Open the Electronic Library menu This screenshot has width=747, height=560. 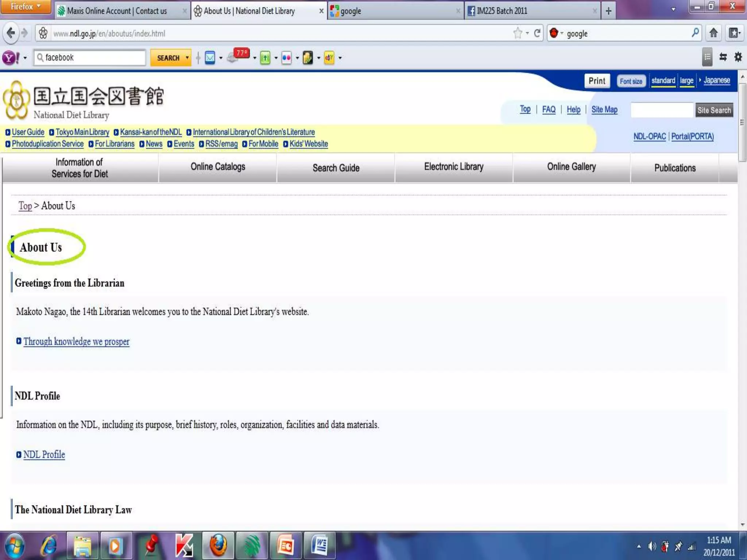pyautogui.click(x=453, y=167)
